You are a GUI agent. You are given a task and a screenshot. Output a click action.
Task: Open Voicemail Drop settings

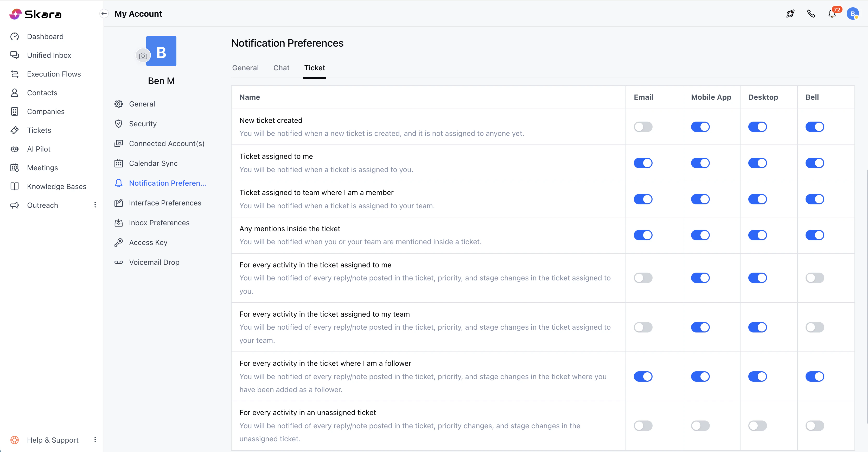tap(154, 262)
